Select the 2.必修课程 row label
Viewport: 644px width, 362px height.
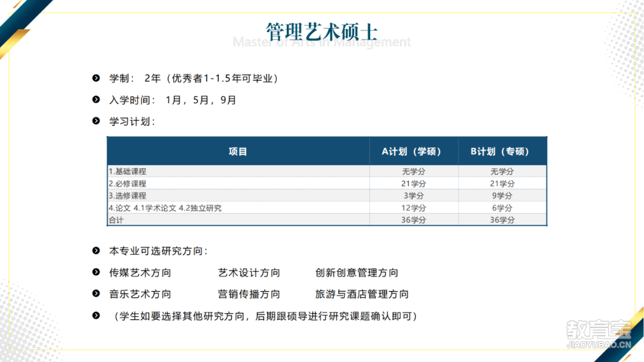[x=128, y=184]
